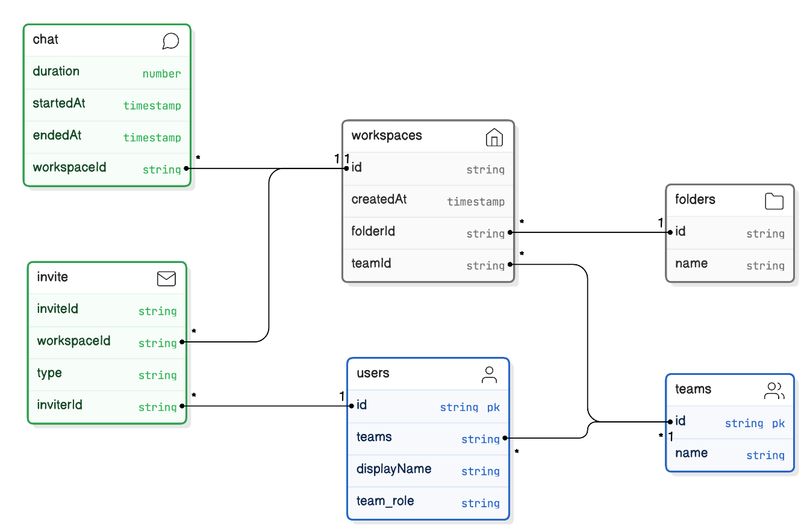Click the duration field in chat table
The image size is (807, 532).
tap(107, 72)
